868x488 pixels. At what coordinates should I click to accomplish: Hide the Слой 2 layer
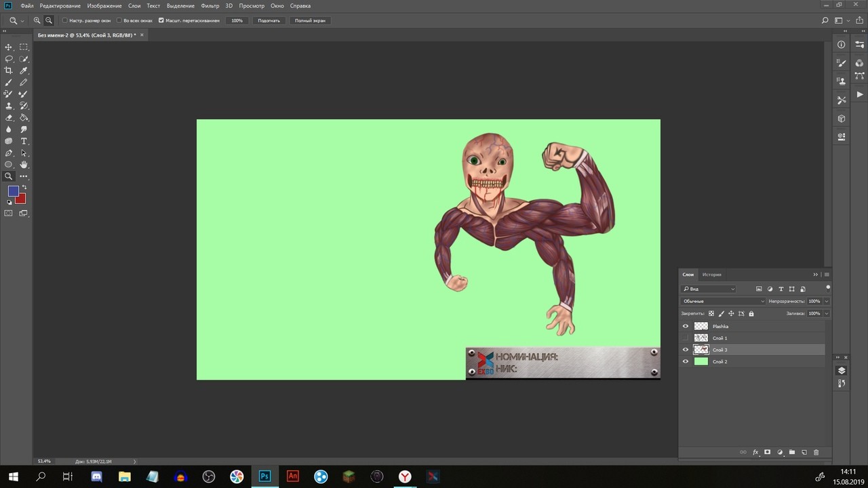(x=686, y=361)
